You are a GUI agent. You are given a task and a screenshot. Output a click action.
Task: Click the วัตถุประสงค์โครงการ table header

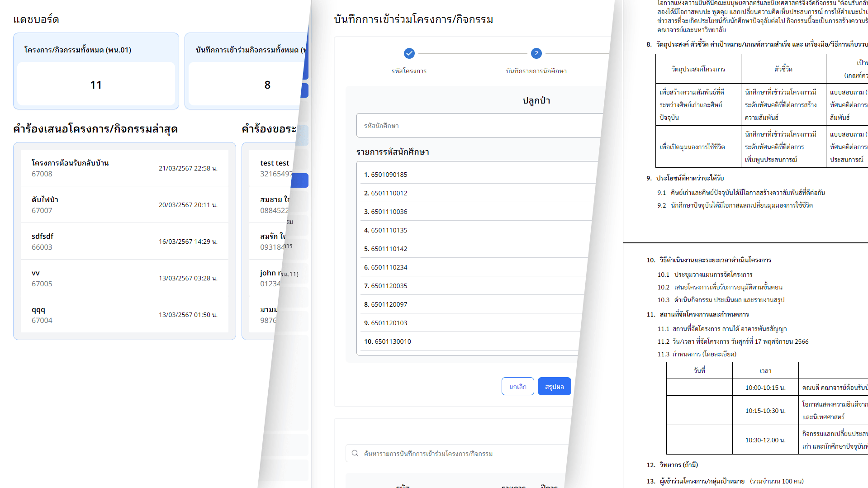698,69
